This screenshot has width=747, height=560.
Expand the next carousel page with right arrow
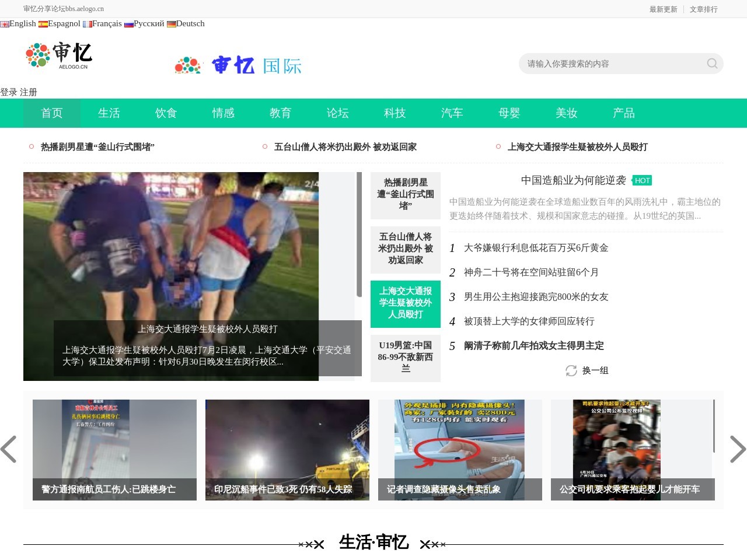736,450
